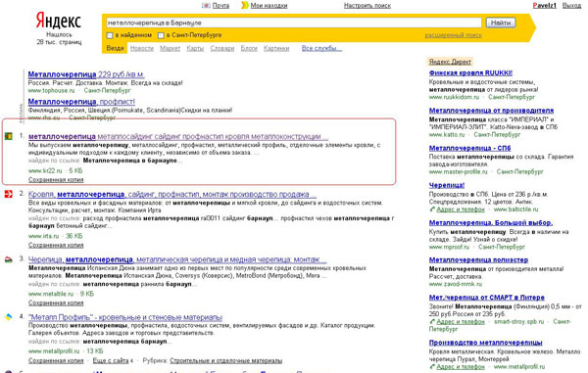Screen dimensions: 588x373
Task: Open saved copy of kr22.ru result
Action: click(x=56, y=180)
